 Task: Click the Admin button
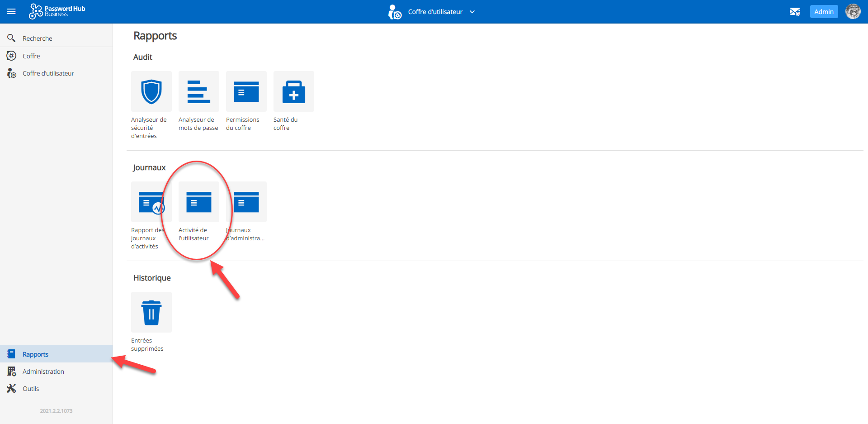tap(824, 12)
